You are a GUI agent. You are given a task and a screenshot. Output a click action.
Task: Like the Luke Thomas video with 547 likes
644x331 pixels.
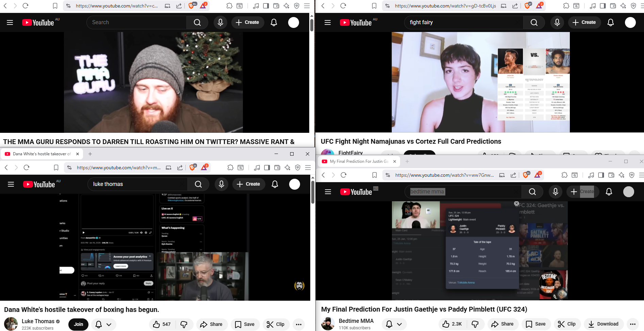tap(162, 324)
